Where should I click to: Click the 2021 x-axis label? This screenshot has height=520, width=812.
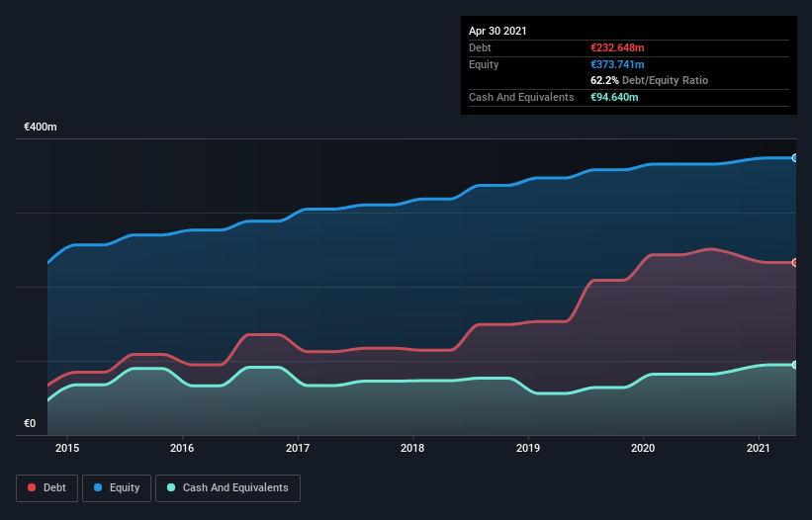point(759,448)
